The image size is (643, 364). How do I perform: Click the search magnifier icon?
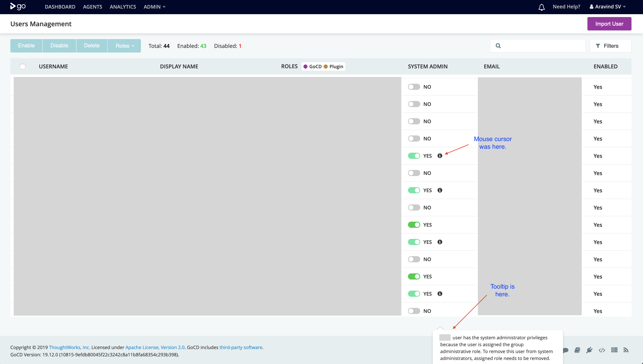coord(498,46)
